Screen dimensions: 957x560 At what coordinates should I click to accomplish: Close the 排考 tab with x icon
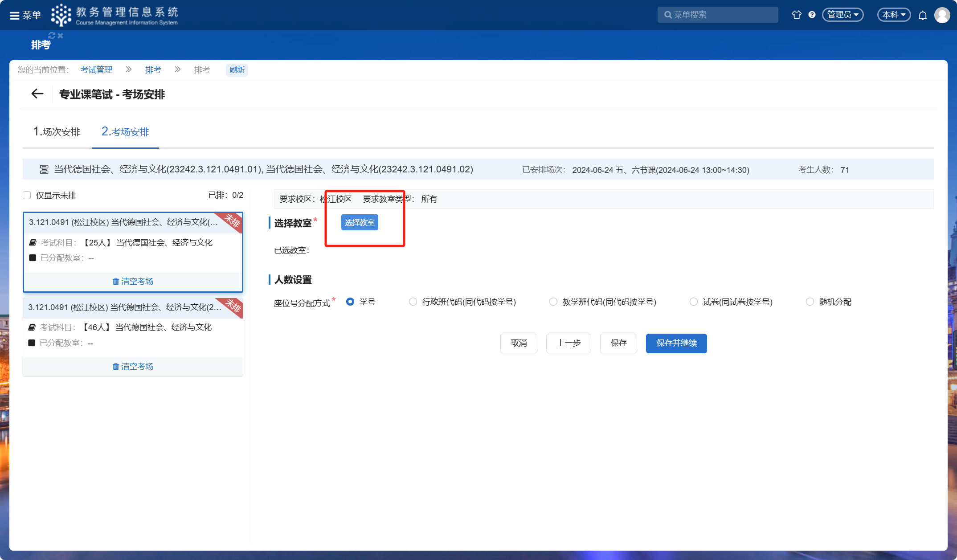[61, 36]
